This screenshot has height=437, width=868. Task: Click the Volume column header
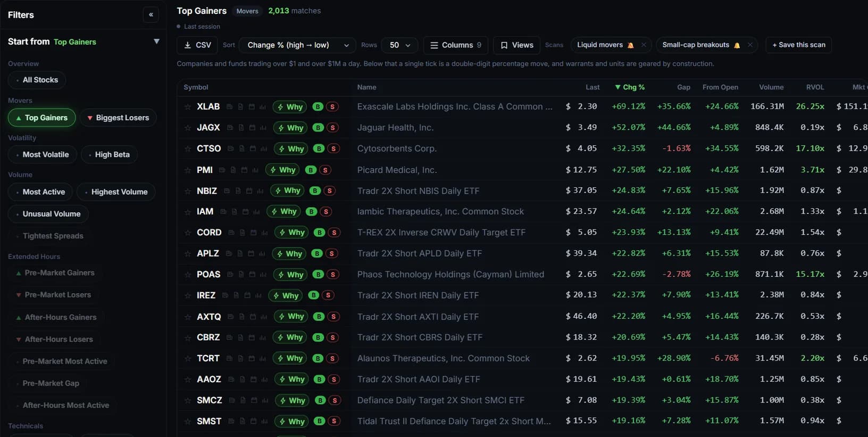[771, 87]
